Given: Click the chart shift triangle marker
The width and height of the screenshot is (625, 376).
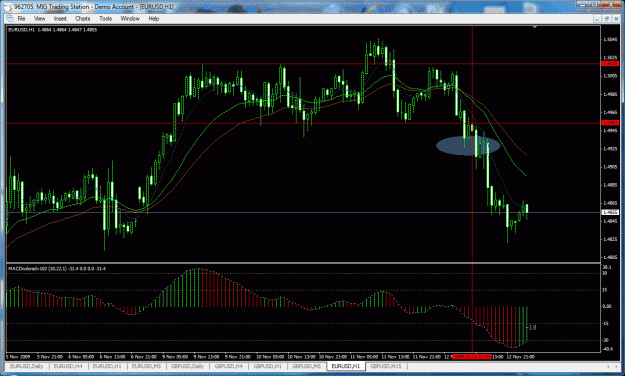Looking at the screenshot, I should 535,27.
